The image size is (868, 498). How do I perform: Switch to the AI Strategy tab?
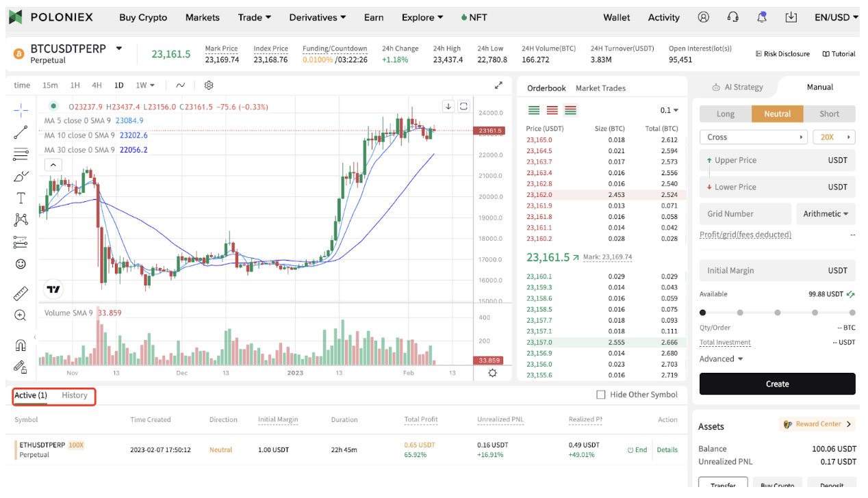coord(738,88)
